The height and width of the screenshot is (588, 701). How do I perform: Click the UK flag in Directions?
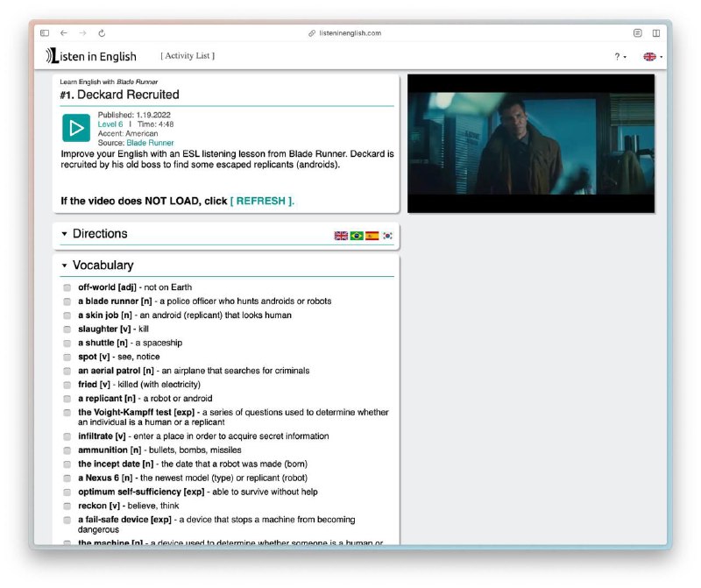pyautogui.click(x=341, y=236)
